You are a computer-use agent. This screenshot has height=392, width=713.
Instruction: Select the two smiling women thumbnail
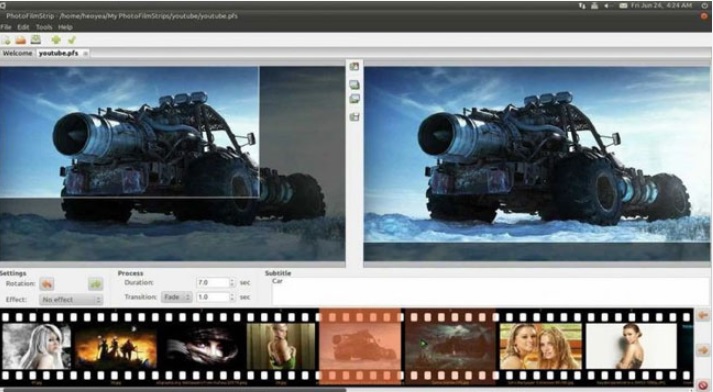click(541, 346)
